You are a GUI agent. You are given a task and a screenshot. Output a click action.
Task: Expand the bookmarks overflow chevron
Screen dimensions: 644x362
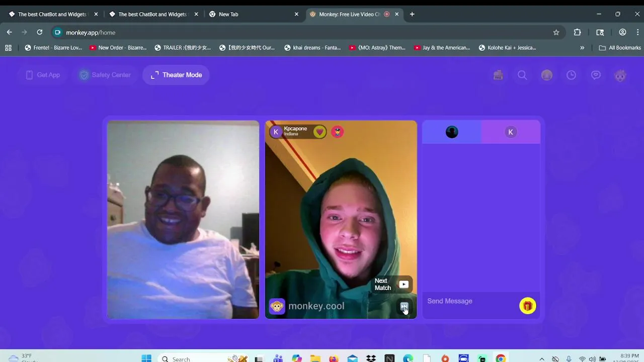click(582, 48)
